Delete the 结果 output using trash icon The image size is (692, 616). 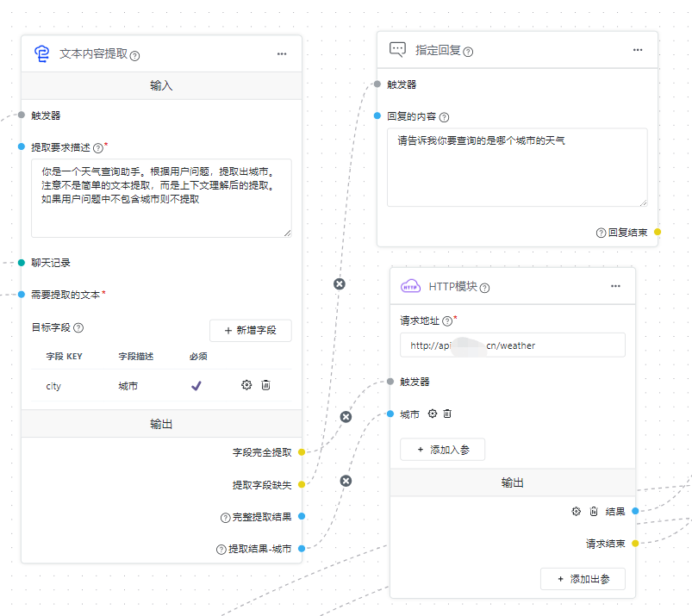(x=594, y=511)
